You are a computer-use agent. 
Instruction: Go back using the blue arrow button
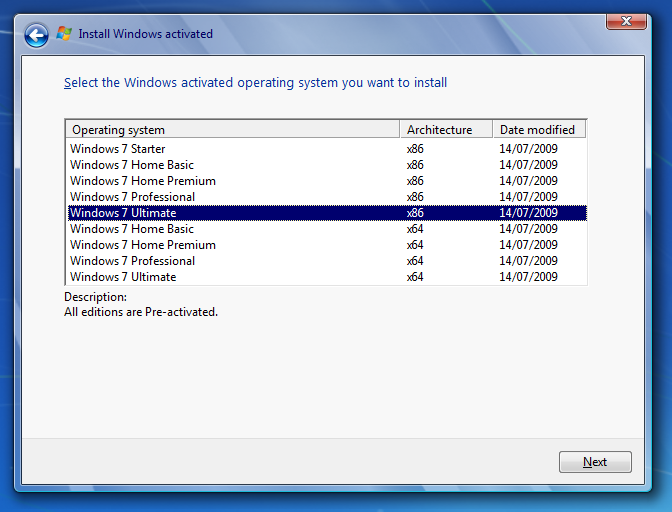pyautogui.click(x=36, y=35)
